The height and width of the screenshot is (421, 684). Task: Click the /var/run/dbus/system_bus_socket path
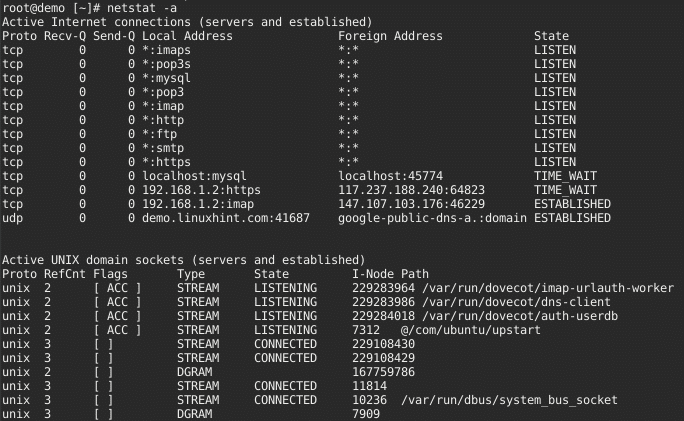click(509, 400)
